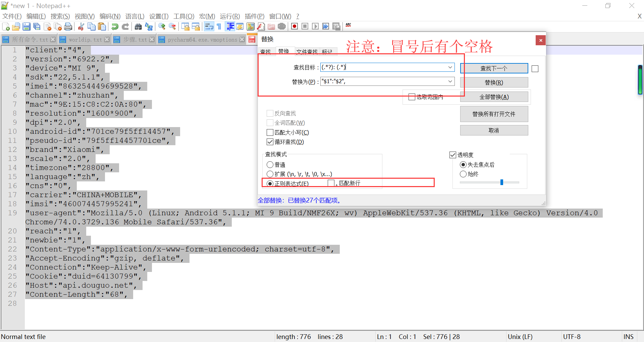
Task: Open the 搜索 menu
Action: click(60, 16)
